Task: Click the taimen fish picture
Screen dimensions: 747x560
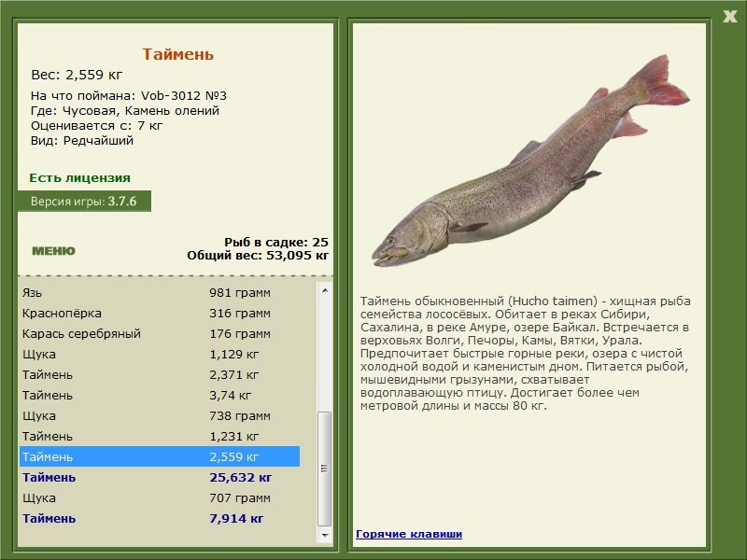Action: click(x=529, y=161)
